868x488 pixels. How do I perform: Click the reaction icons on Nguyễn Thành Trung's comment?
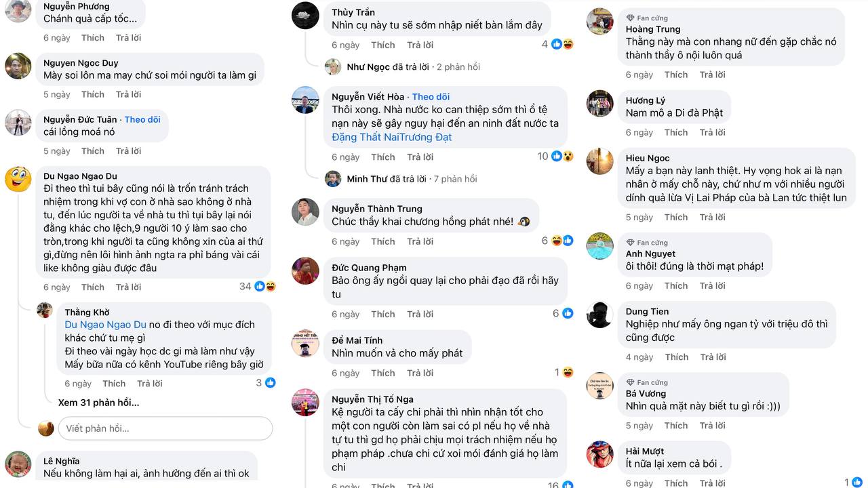pyautogui.click(x=562, y=241)
